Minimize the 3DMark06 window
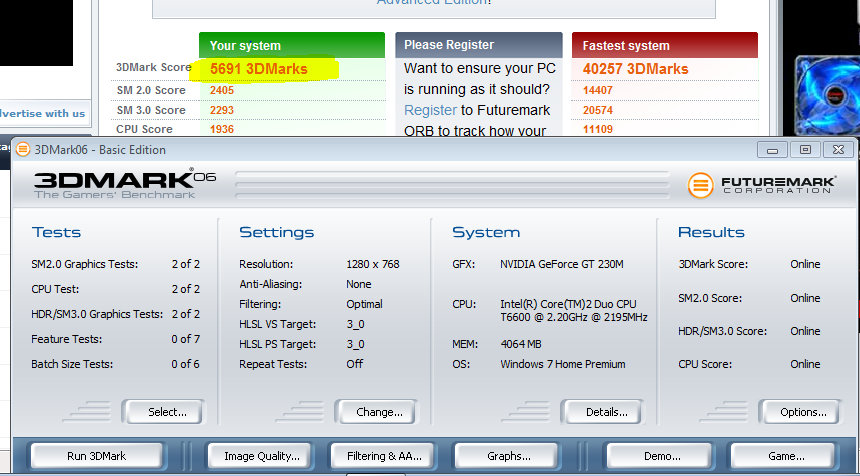The width and height of the screenshot is (860, 476). pyautogui.click(x=772, y=150)
